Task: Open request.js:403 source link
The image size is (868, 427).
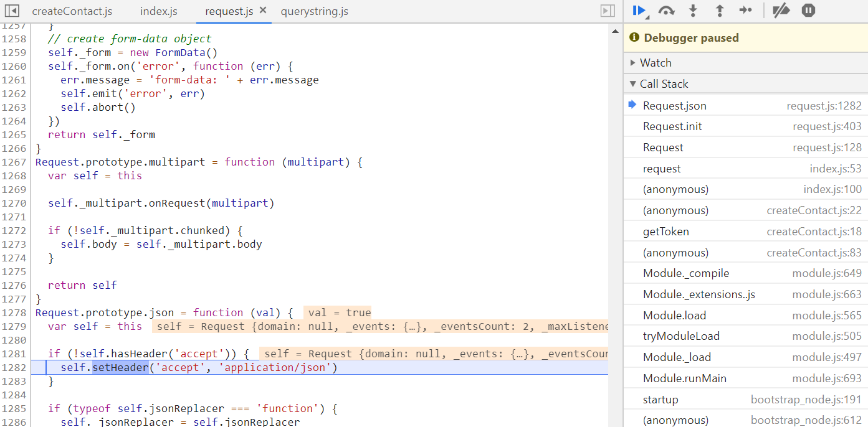Action: pos(827,126)
